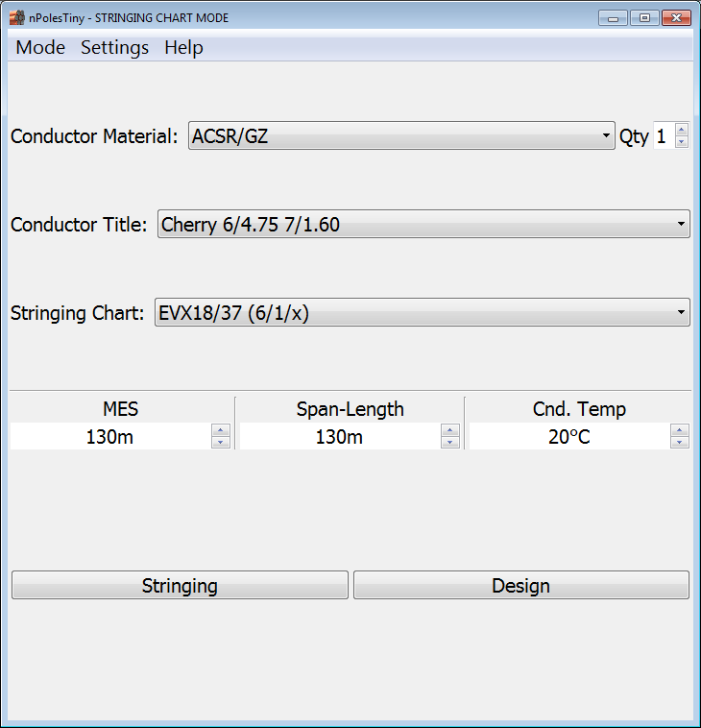The width and height of the screenshot is (701, 728).
Task: Expand the Conductor Title dropdown
Action: click(x=423, y=224)
